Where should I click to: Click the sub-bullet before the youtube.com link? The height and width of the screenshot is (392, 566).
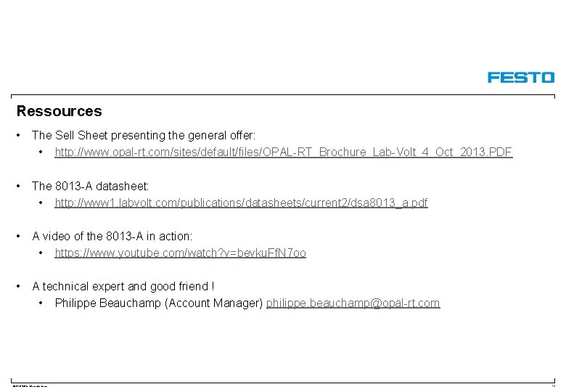click(x=41, y=253)
